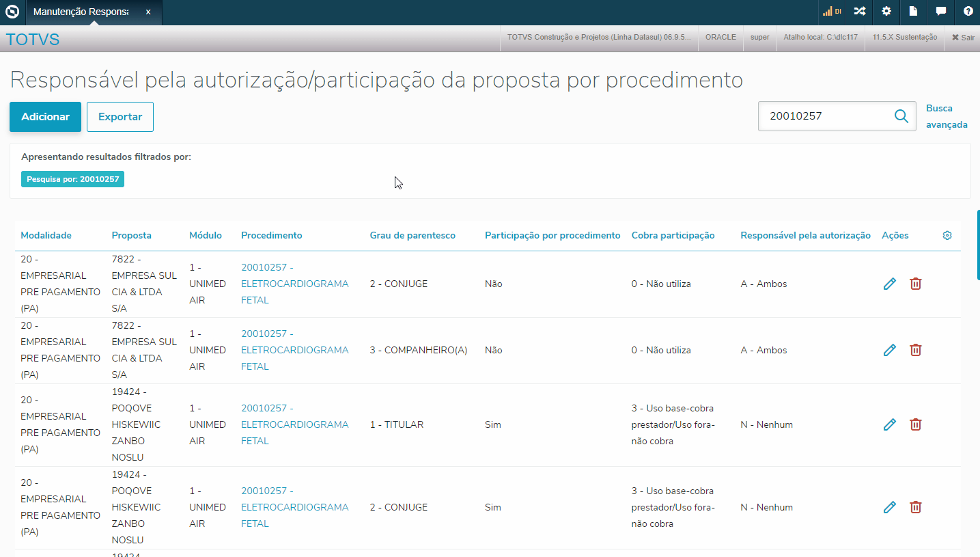
Task: Open the signal bars DI indicator
Action: click(832, 12)
